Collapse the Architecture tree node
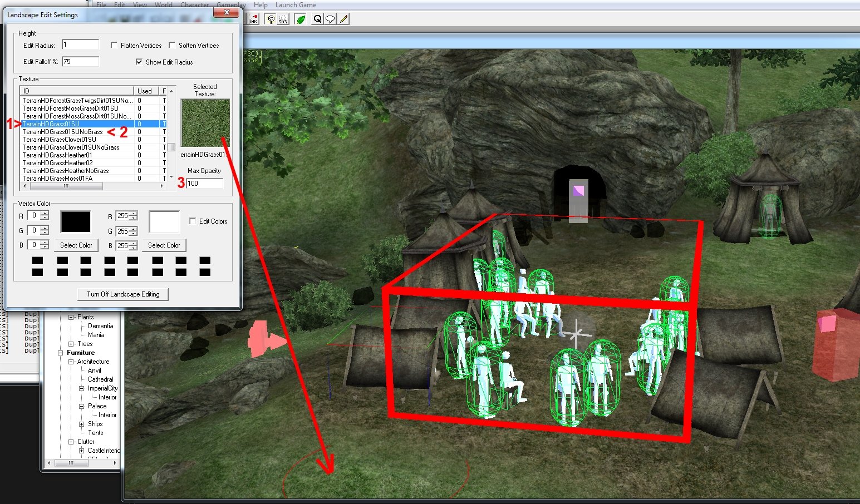Screen dimensions: 860x504 pyautogui.click(x=71, y=362)
